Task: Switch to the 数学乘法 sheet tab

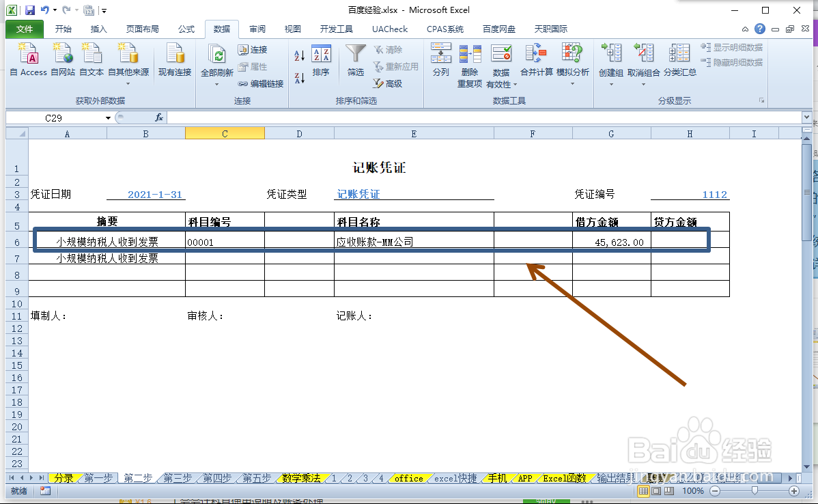Action: pos(301,478)
